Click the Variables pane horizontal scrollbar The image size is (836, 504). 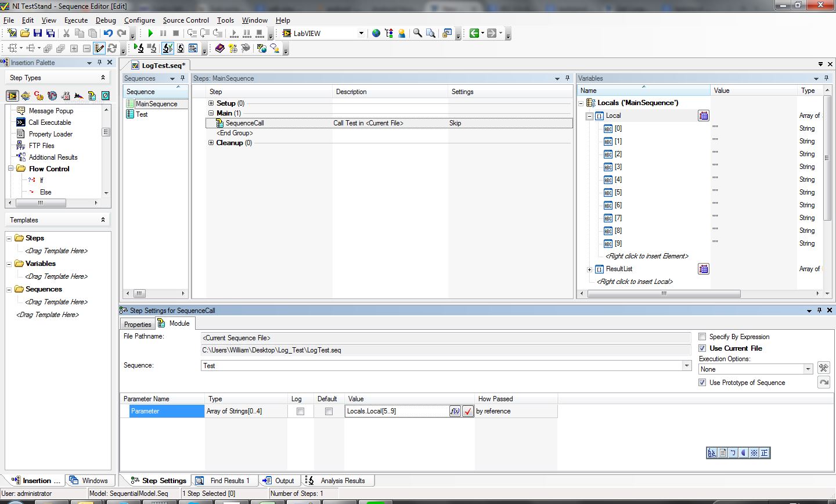[664, 294]
